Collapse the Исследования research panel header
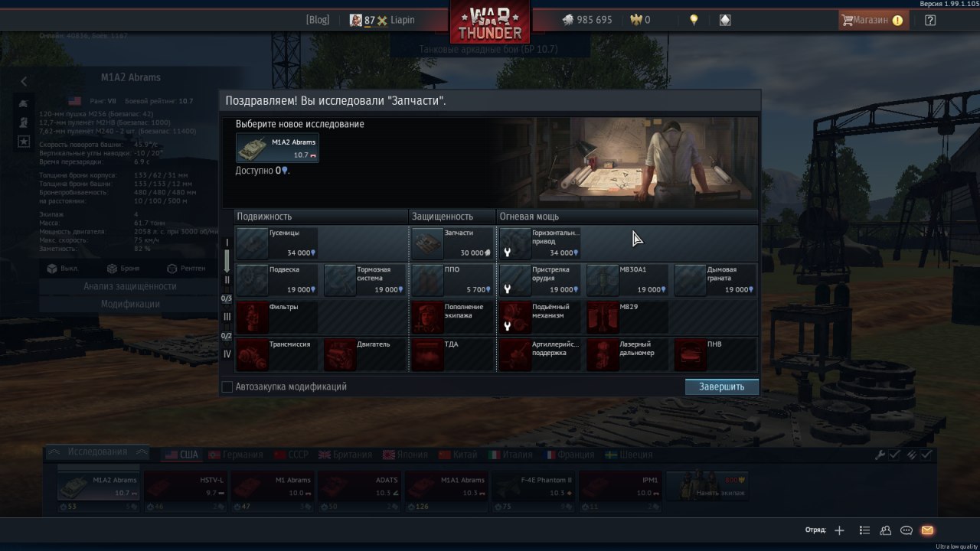Screen dimensions: 980x551 point(97,452)
